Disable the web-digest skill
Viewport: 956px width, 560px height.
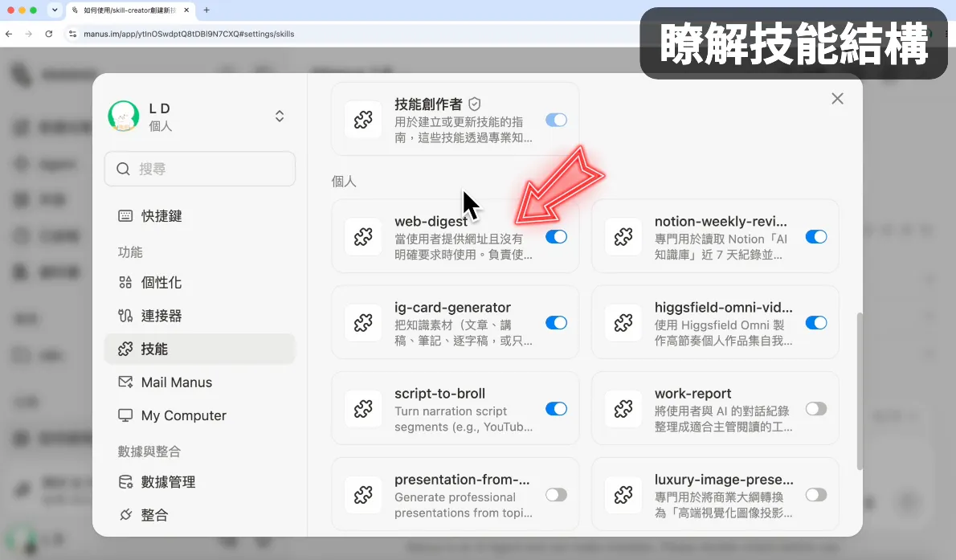pos(556,237)
